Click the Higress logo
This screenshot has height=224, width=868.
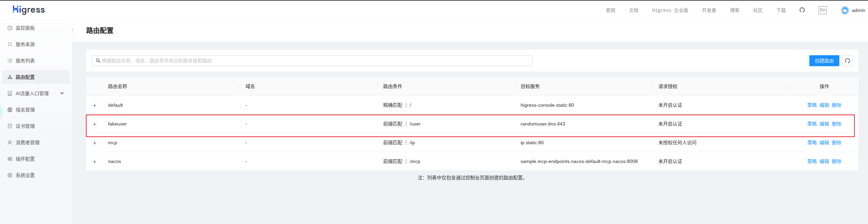(29, 10)
